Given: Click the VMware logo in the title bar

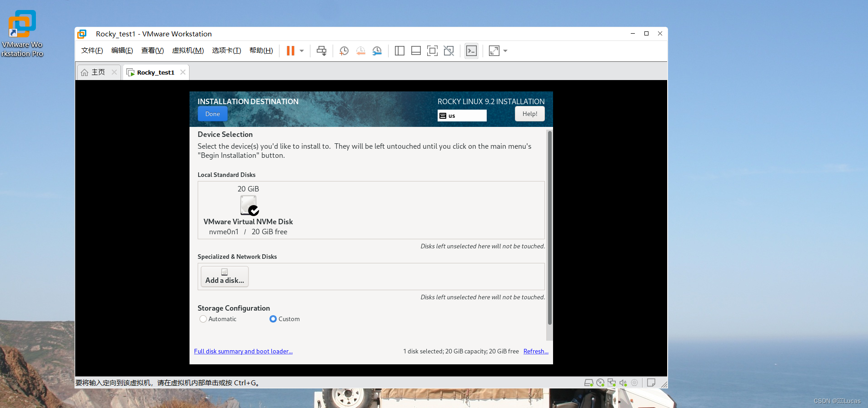Looking at the screenshot, I should [82, 34].
